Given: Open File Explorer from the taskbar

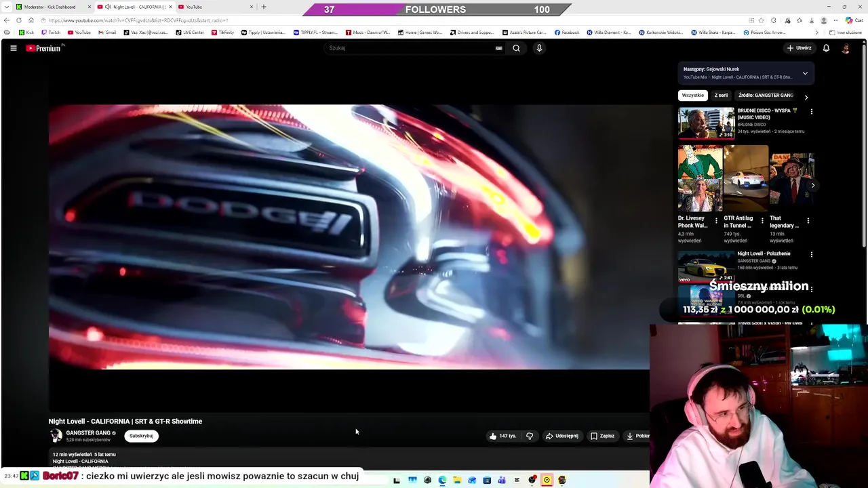Looking at the screenshot, I should (x=457, y=480).
